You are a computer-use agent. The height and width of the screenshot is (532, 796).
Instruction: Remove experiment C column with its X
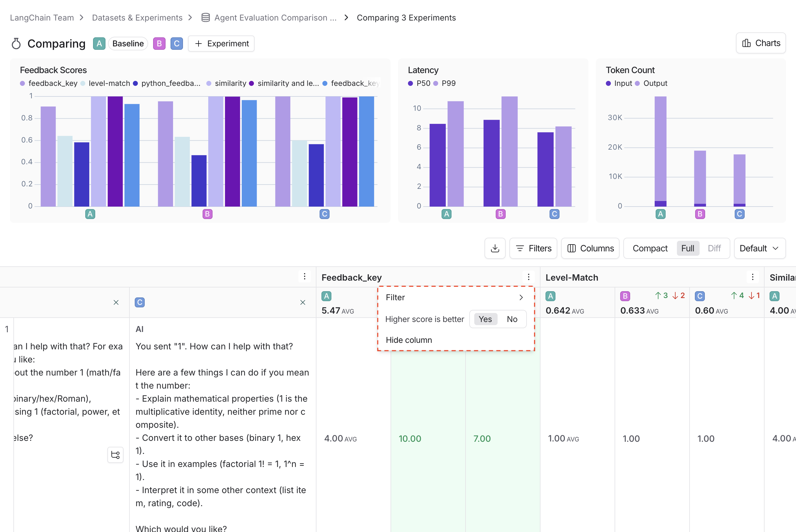pos(302,302)
